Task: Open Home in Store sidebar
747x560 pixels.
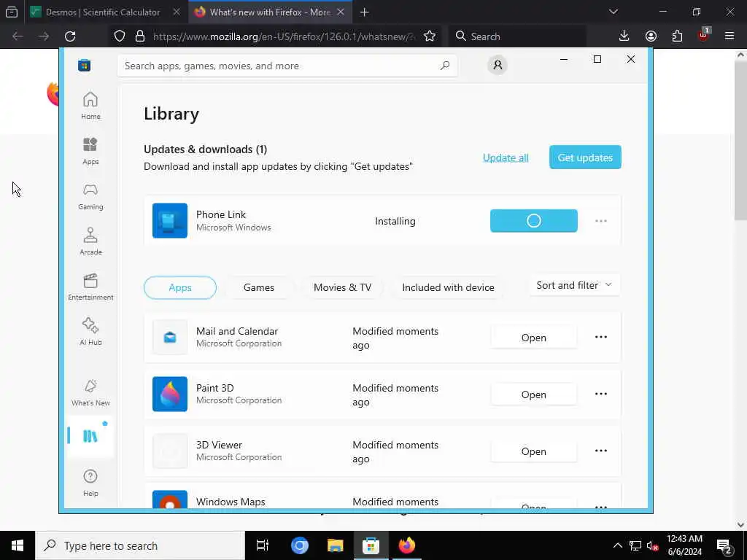Action: [x=90, y=106]
